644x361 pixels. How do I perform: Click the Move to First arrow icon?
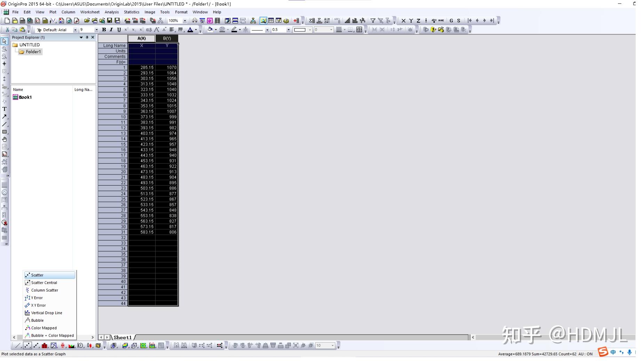tap(470, 21)
